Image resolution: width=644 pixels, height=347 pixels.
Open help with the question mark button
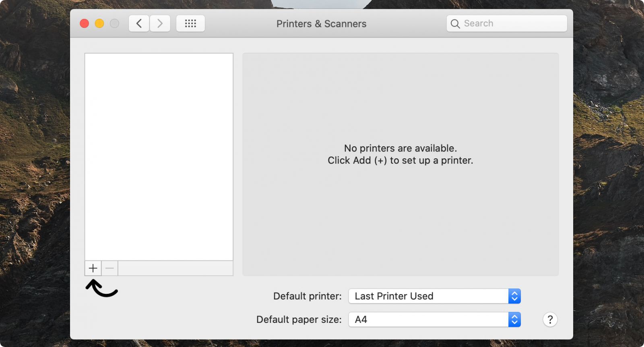550,320
